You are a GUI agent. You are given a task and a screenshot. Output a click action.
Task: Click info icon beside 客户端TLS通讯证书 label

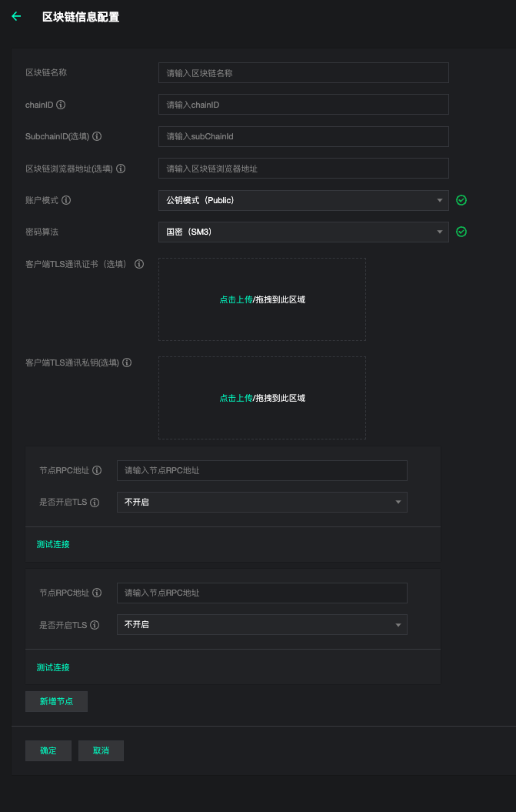139,264
